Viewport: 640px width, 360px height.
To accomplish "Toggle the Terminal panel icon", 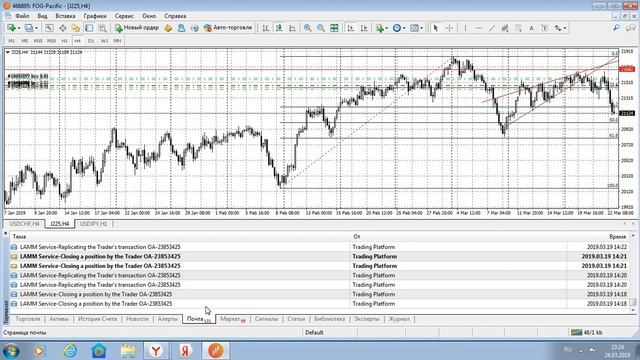I will tap(89, 28).
